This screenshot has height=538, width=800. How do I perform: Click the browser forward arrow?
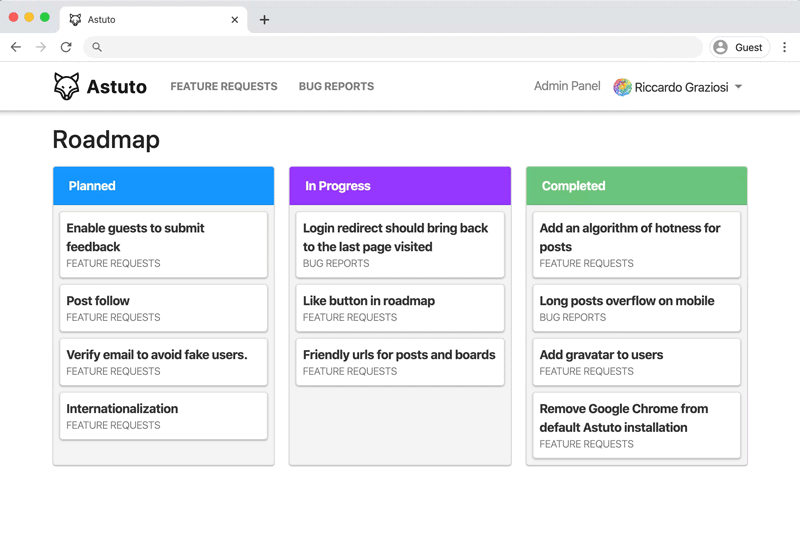[x=41, y=47]
